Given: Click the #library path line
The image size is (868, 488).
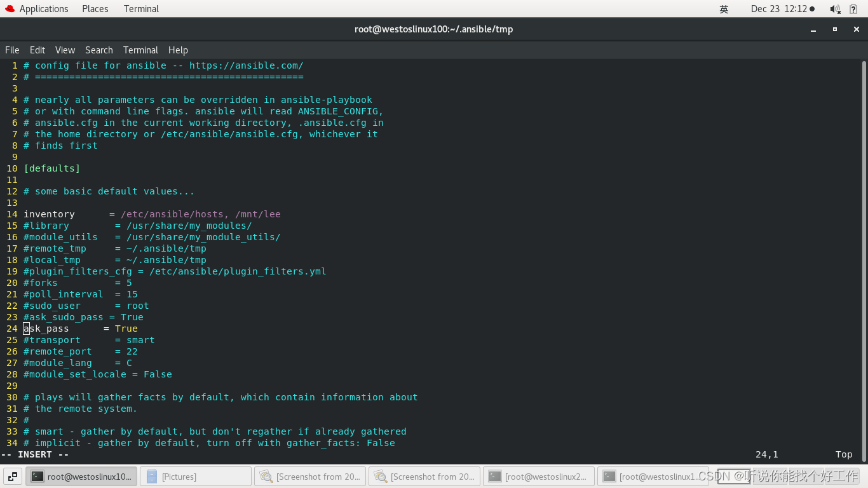Looking at the screenshot, I should pos(138,226).
